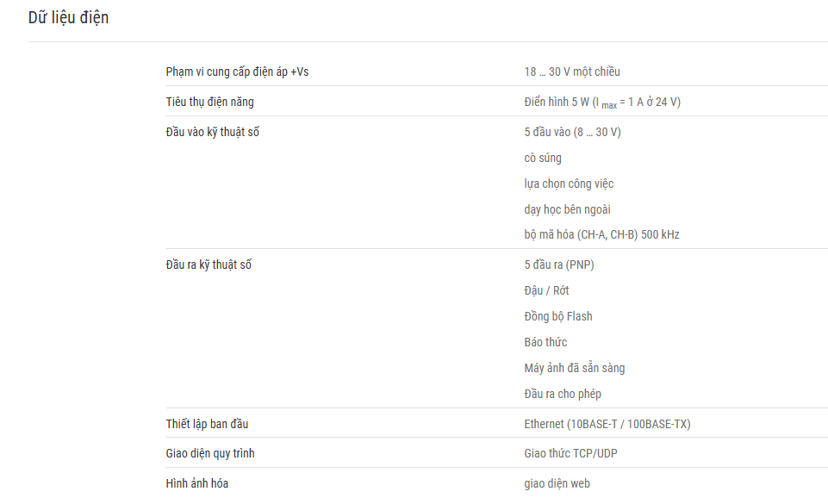Select the "Đầu ra kỹ thuật số" label

tap(209, 264)
